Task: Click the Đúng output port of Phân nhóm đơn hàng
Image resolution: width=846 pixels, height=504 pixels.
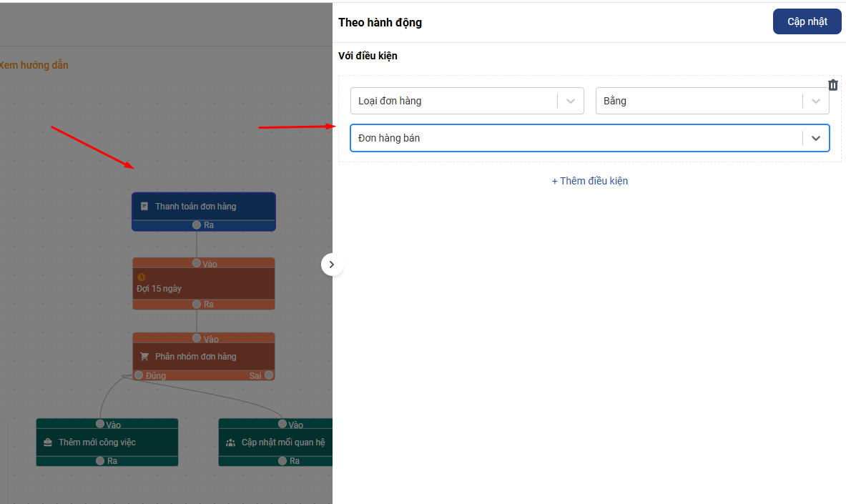Action: (139, 375)
